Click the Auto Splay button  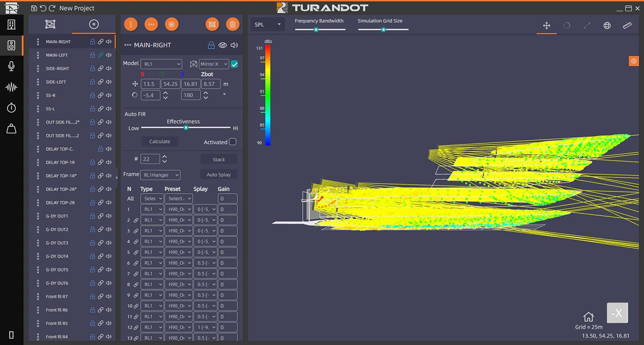(218, 175)
